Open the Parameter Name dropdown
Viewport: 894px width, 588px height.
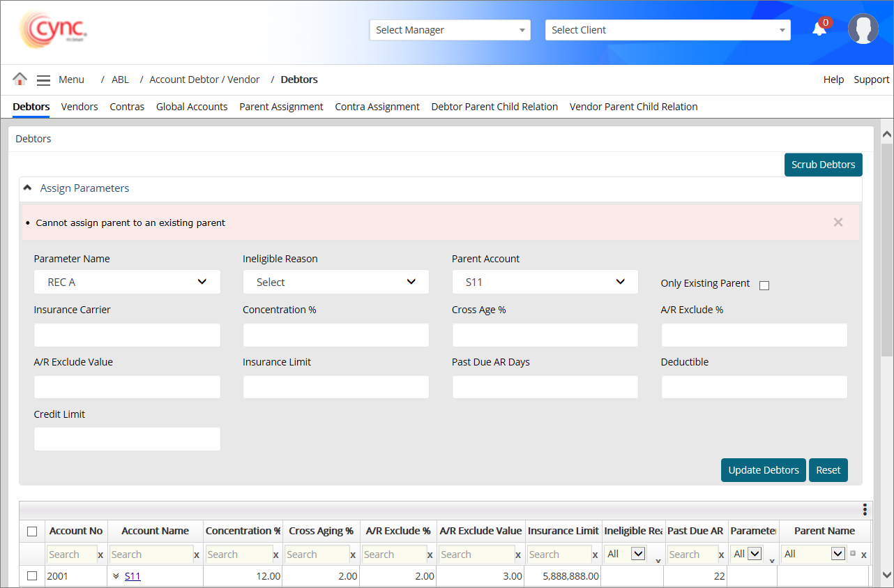127,282
